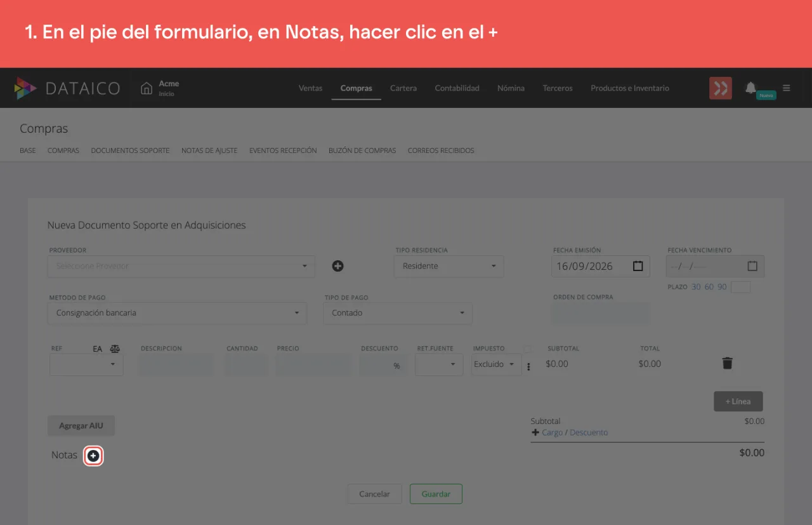Go to the Contabilidad menu
Viewport: 812px width, 525px height.
pyautogui.click(x=457, y=88)
